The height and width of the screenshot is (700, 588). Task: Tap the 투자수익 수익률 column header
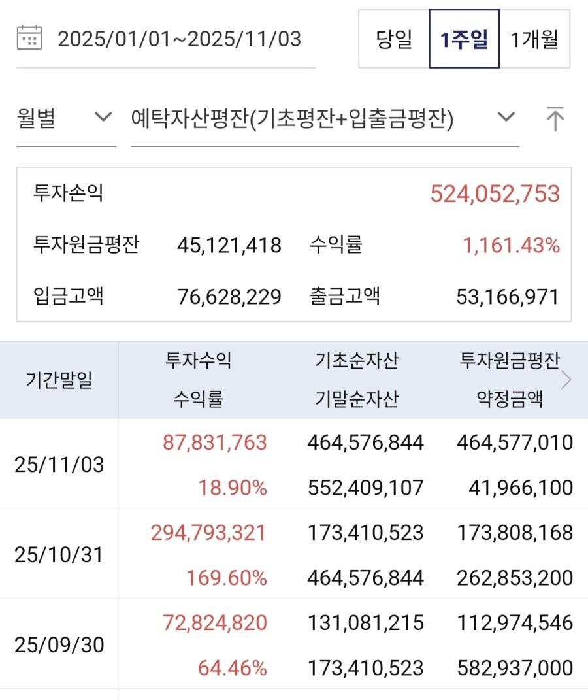click(x=199, y=380)
